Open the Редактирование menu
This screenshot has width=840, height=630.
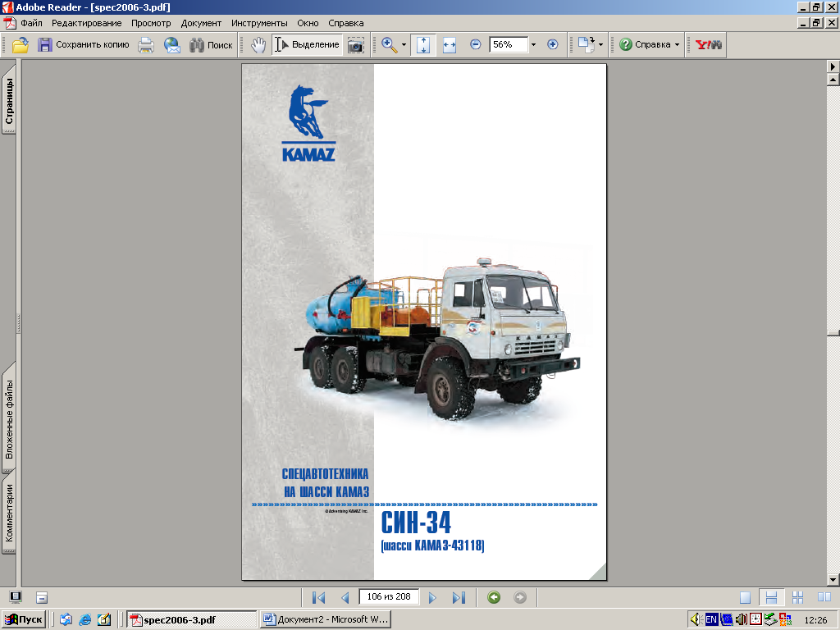(87, 23)
